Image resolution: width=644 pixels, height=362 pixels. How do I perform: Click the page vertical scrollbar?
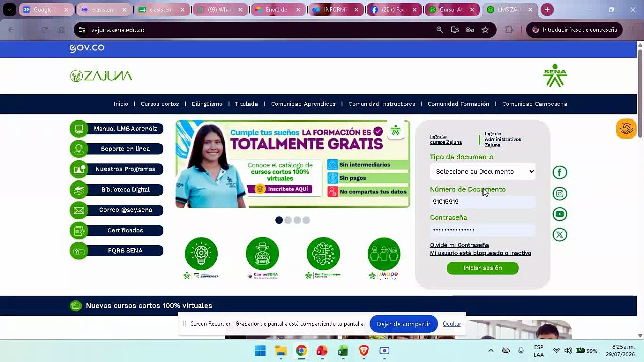pos(640,93)
